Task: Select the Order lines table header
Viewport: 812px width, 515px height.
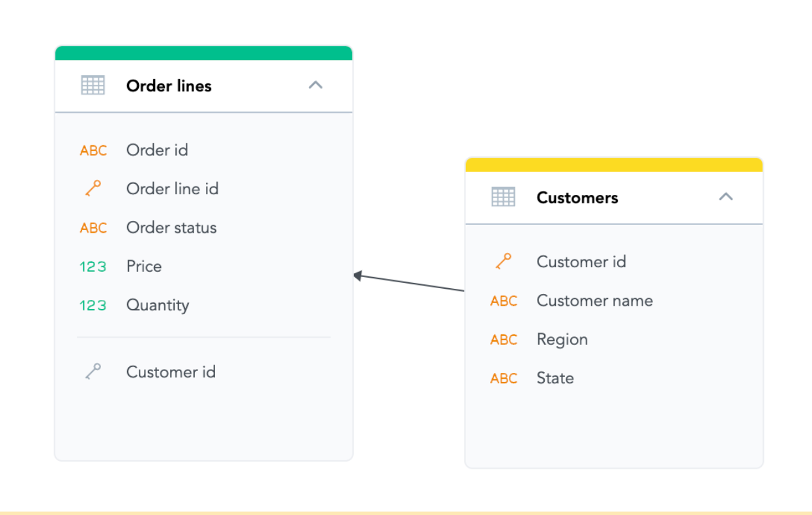Action: 169,85
